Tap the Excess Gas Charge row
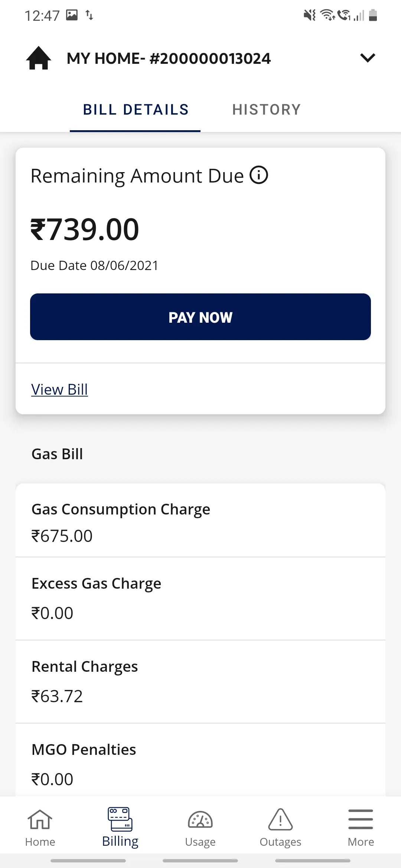Viewport: 401px width, 868px height. pos(200,596)
